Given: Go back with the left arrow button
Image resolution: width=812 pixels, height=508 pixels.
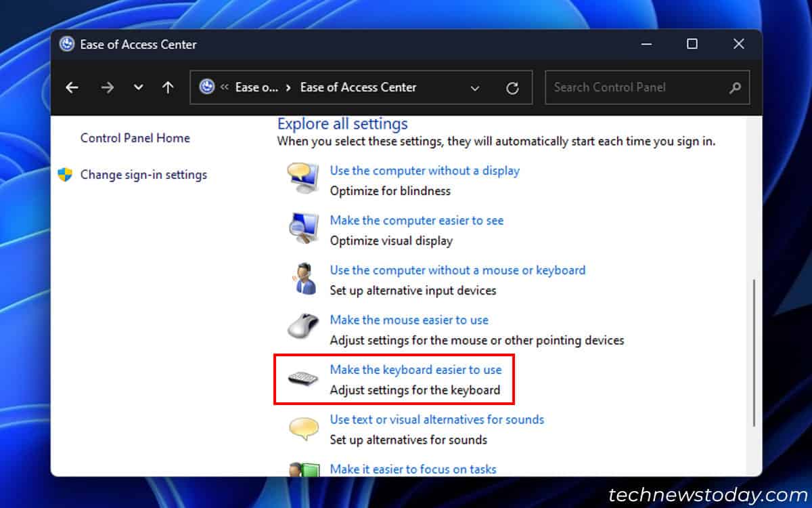Looking at the screenshot, I should click(72, 87).
